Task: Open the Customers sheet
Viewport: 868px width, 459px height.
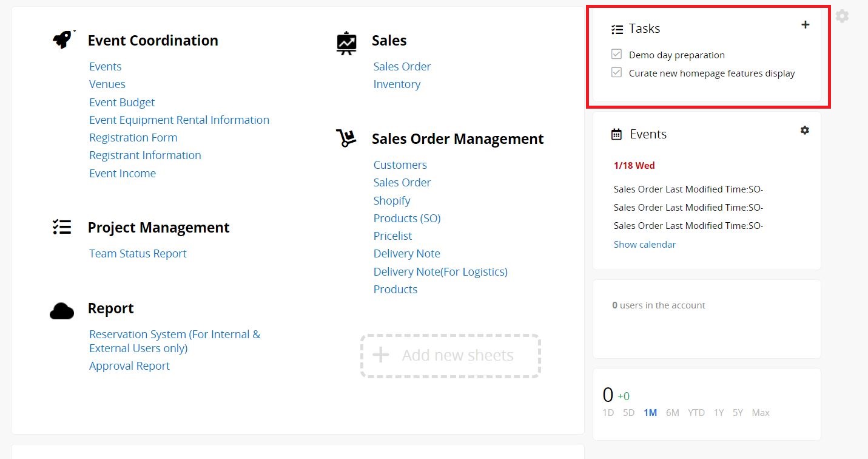Action: (x=400, y=165)
